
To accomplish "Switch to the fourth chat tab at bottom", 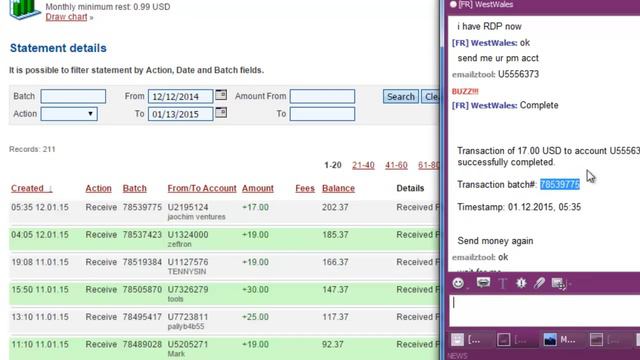I will coord(606,340).
